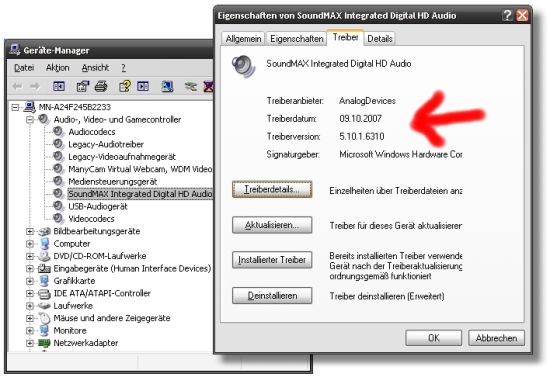Open Properties toolbar icon in Geräte-Manager
This screenshot has height=377, width=550.
click(83, 86)
